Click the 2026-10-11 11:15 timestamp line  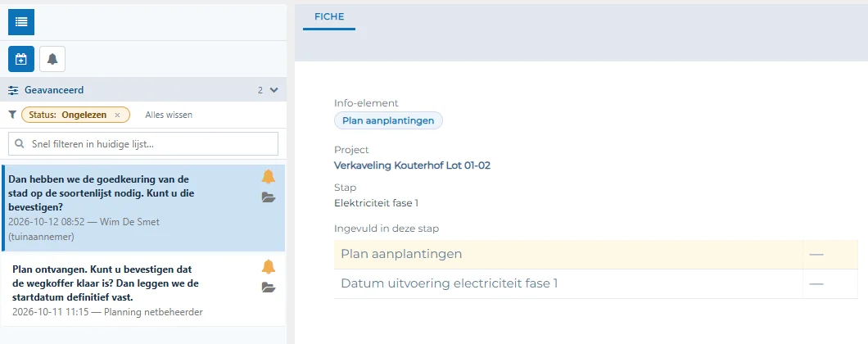click(x=107, y=312)
